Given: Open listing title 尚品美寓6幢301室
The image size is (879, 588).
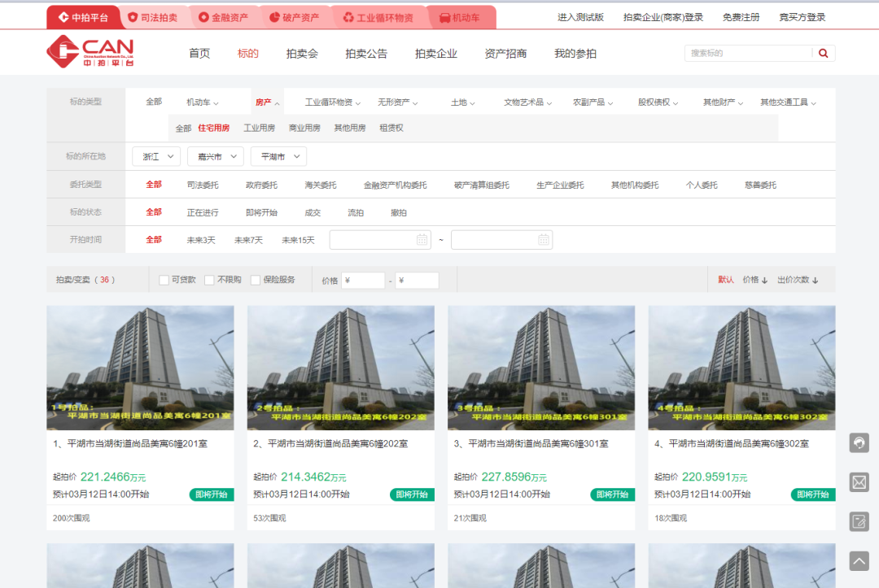Looking at the screenshot, I should 531,444.
